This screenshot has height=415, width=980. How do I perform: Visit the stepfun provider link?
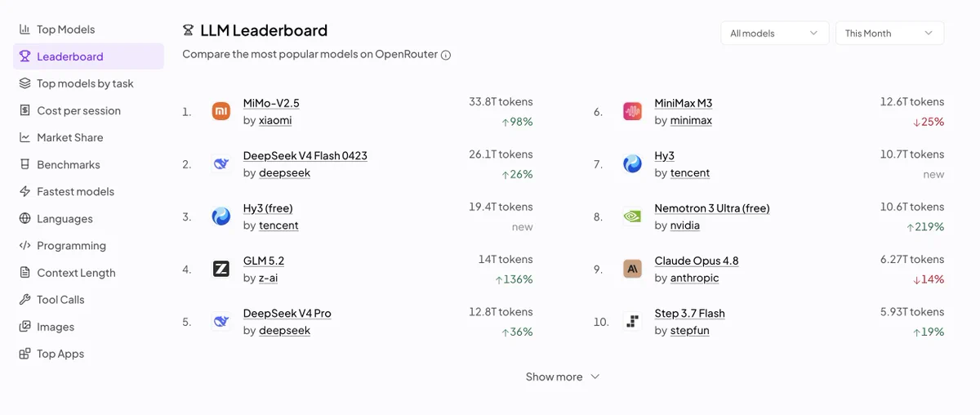(692, 331)
